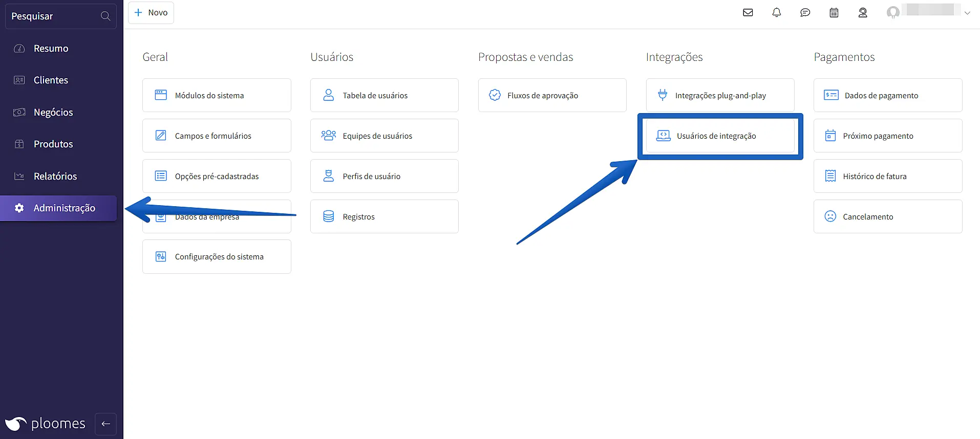Click the Usuários section heading

pos(332,57)
